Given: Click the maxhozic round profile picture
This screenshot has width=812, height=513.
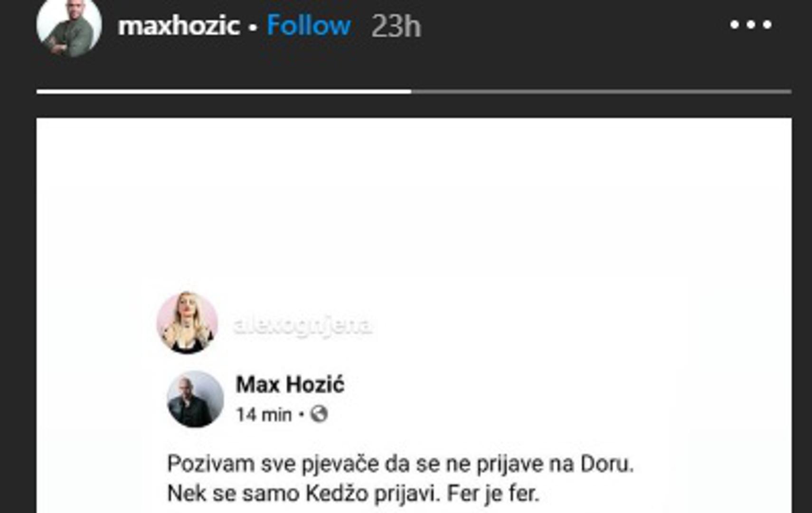Looking at the screenshot, I should [69, 27].
